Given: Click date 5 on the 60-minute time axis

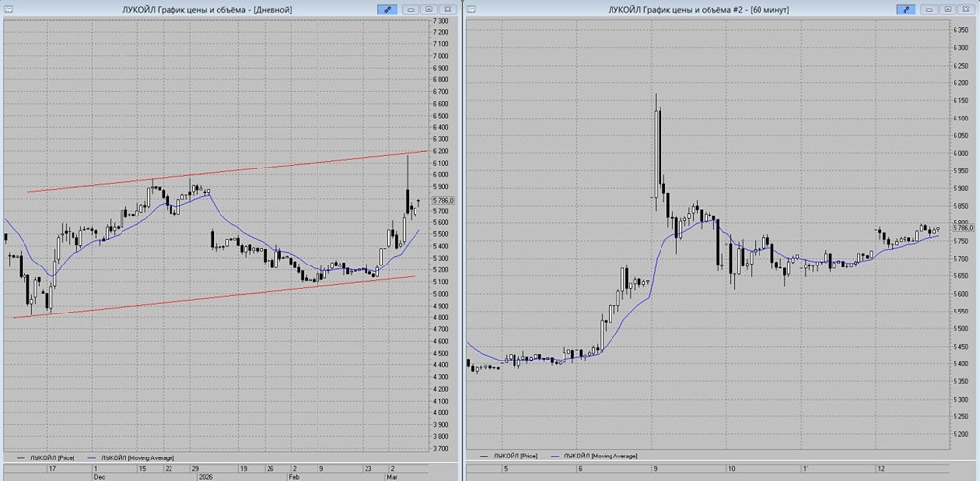Looking at the screenshot, I should click(506, 468).
